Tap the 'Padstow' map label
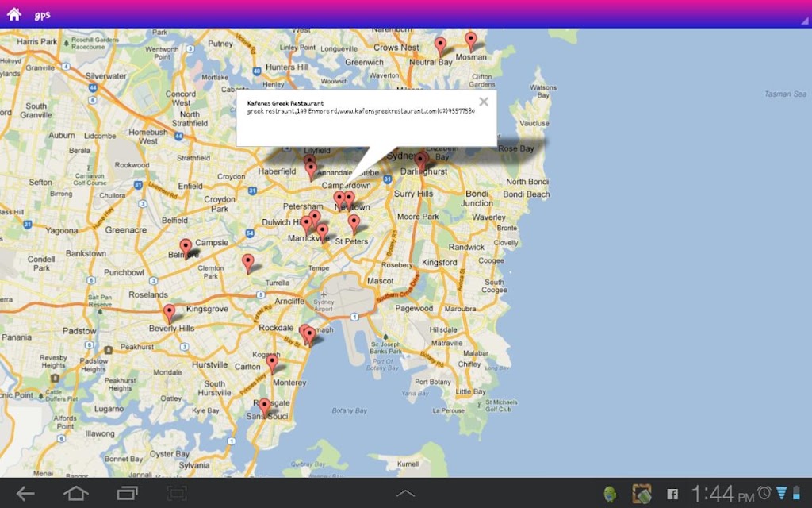 (79, 331)
